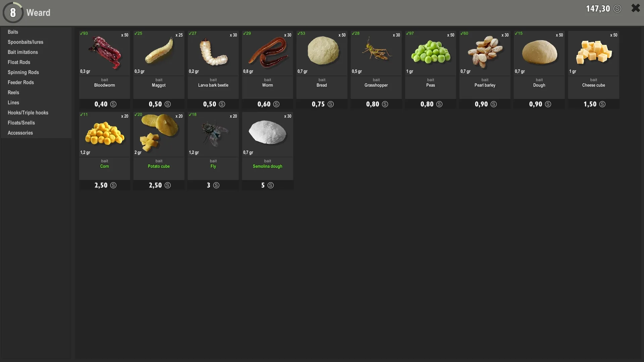Close the Weard shop window
Image resolution: width=644 pixels, height=362 pixels.
tap(636, 8)
